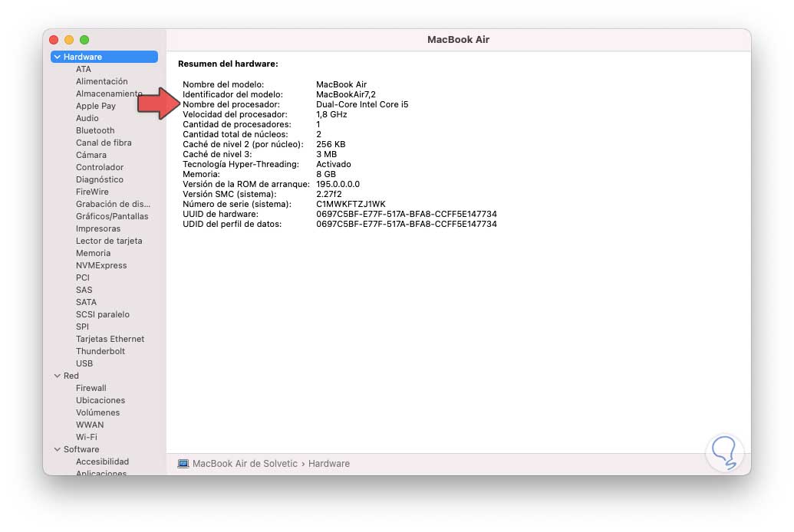Select Thunderbolt in the sidebar
The image size is (794, 532).
100,351
